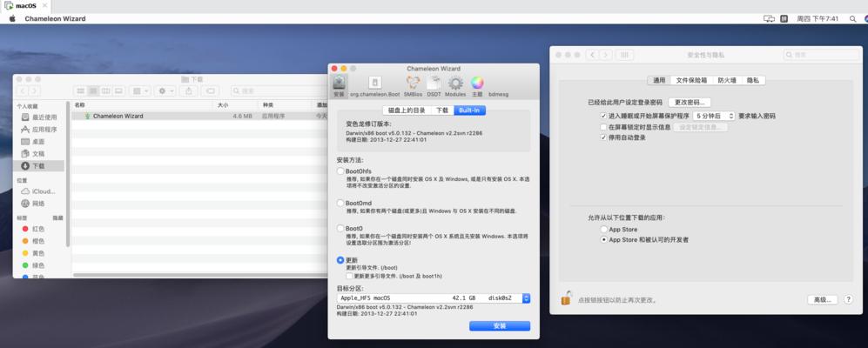Show all preferences grid button

coord(624,55)
